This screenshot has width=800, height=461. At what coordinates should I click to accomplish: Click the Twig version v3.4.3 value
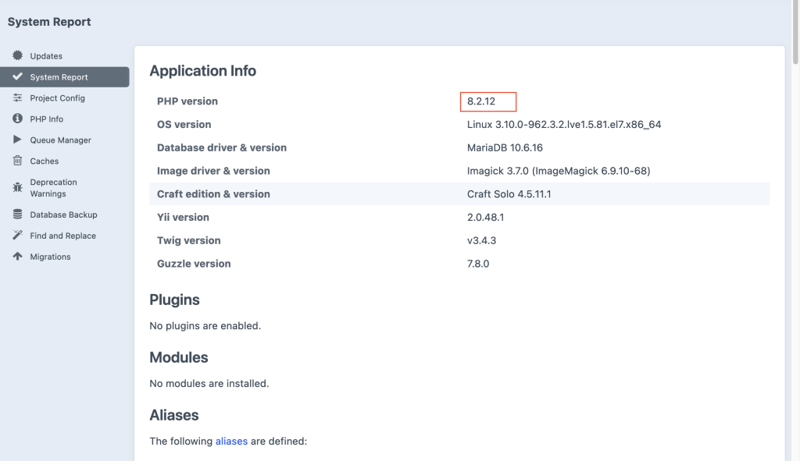pos(482,241)
